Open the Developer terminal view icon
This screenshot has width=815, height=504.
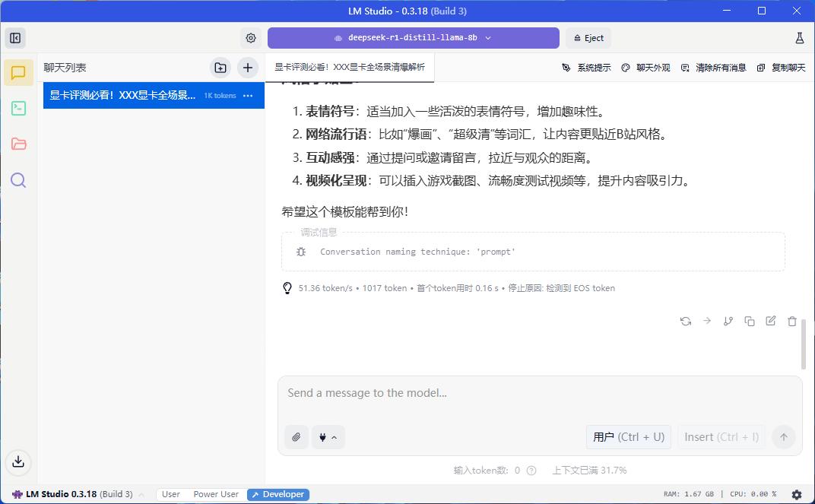pos(18,108)
